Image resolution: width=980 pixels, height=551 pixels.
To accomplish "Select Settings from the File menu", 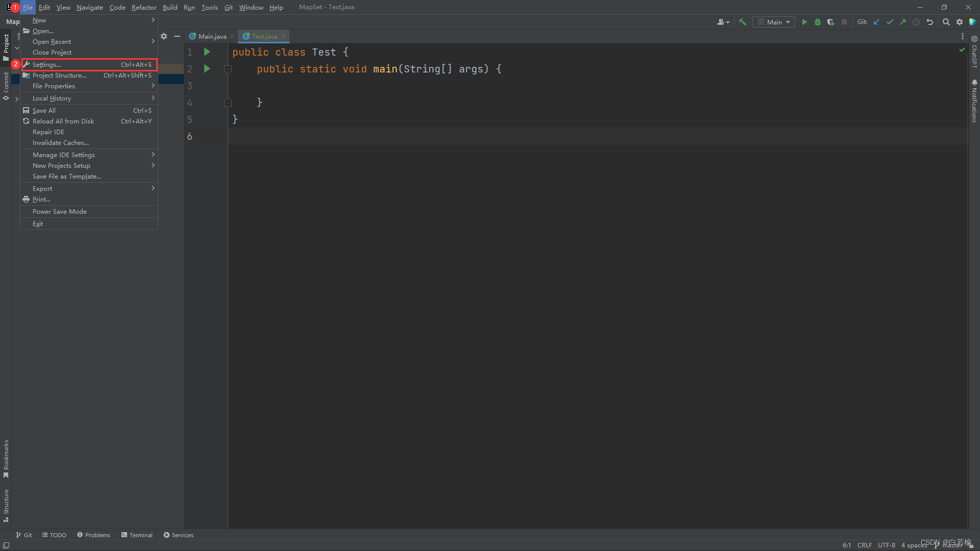I will coord(44,64).
